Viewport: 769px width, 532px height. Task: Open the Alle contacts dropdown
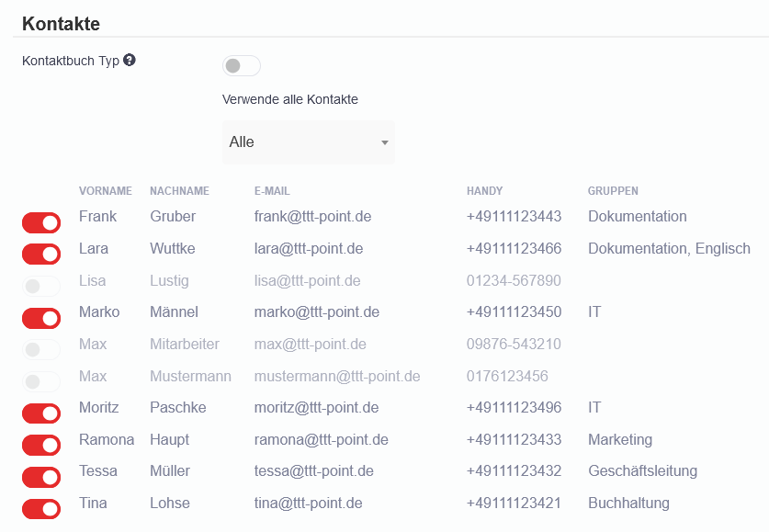click(x=308, y=142)
